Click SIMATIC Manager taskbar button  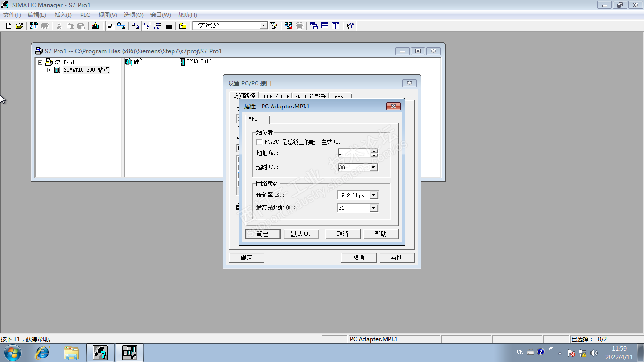pyautogui.click(x=100, y=353)
